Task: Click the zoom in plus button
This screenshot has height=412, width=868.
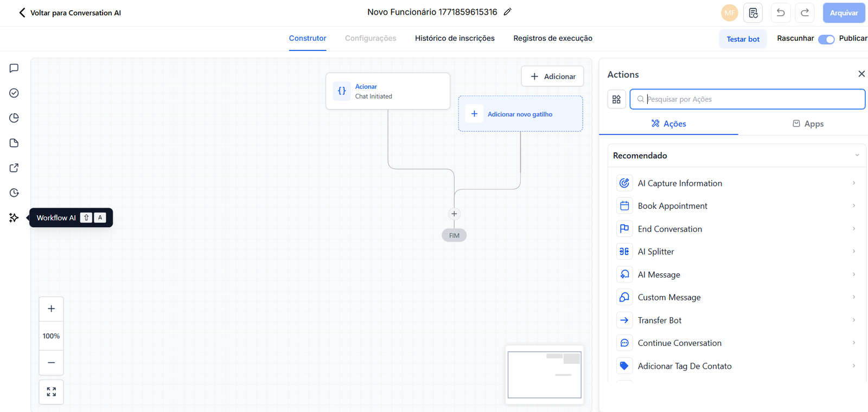Action: pyautogui.click(x=51, y=308)
